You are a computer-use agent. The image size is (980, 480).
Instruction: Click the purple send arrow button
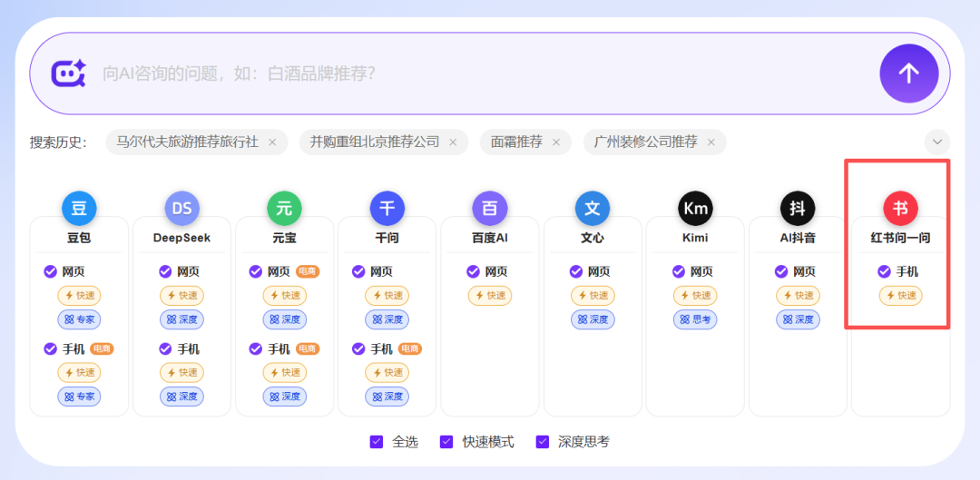point(908,73)
